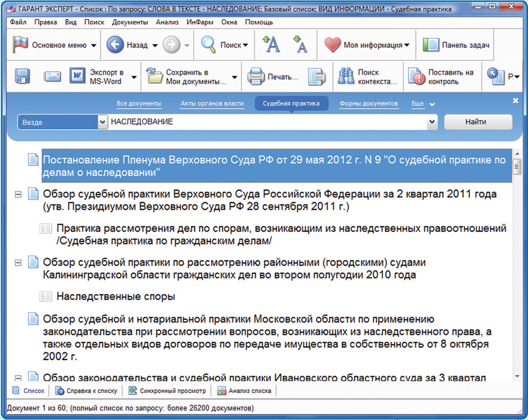Open the Наследственные споры section link

pos(116,297)
